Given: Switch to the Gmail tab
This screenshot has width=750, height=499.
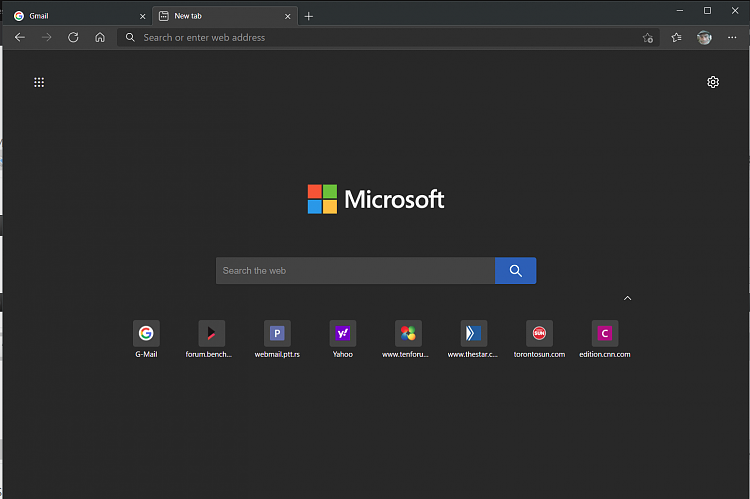Looking at the screenshot, I should click(77, 16).
